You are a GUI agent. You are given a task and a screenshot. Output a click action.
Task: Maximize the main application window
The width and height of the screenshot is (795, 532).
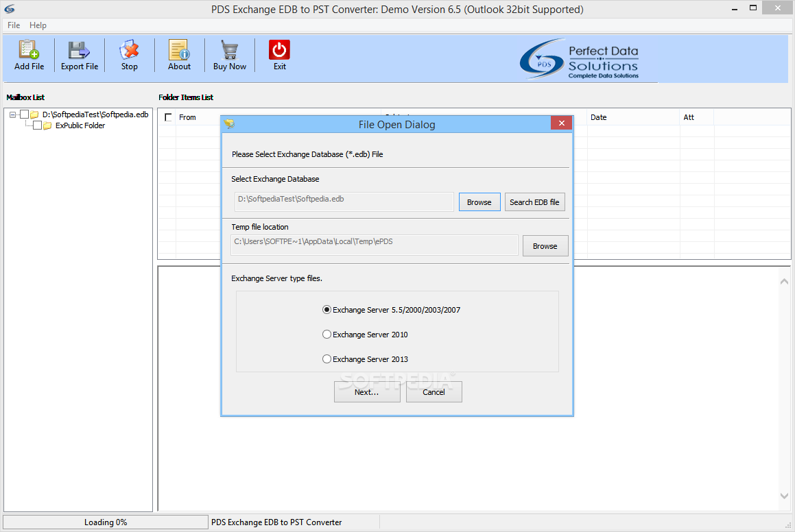click(753, 8)
